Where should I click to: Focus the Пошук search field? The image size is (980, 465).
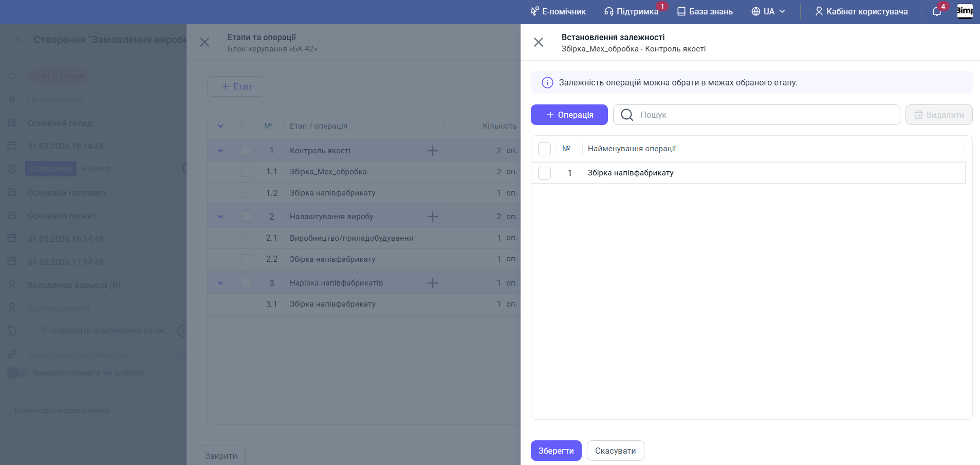[x=756, y=115]
